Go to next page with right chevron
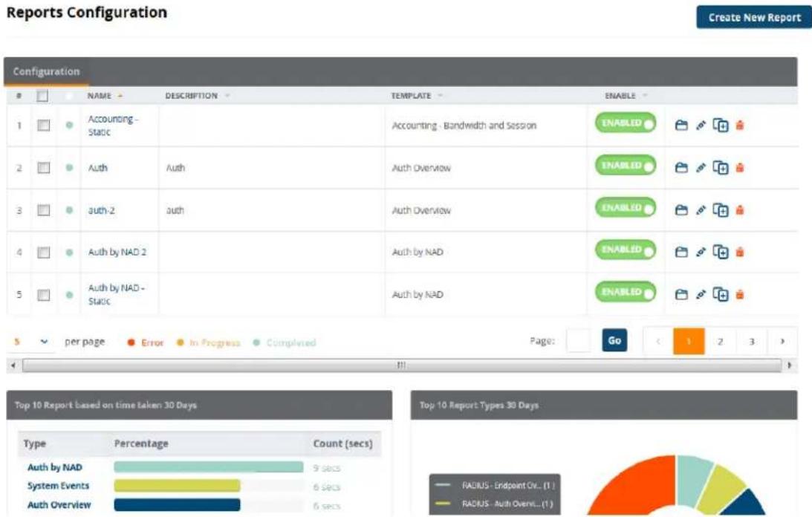Viewport: 812px width, 517px height. [x=782, y=342]
